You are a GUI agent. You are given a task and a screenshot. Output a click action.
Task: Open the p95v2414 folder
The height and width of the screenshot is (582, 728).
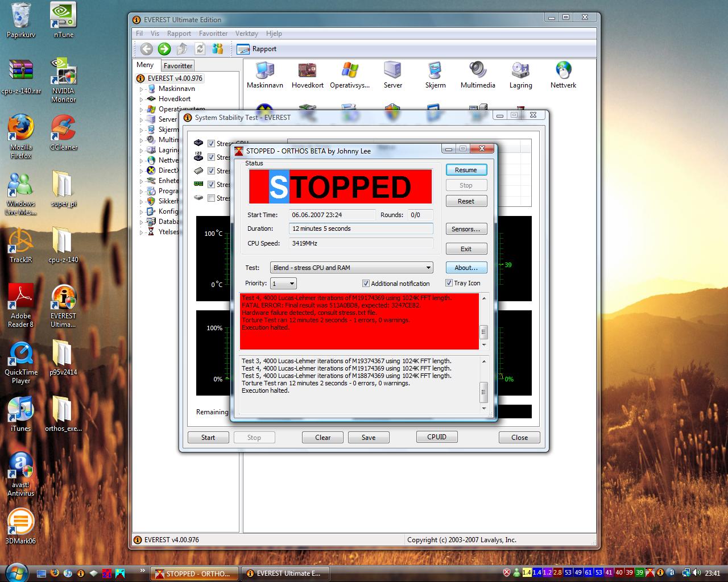[x=63, y=358]
